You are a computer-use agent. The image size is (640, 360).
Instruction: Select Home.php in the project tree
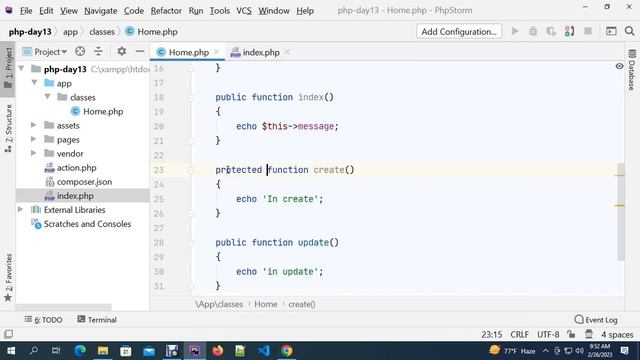point(97,111)
